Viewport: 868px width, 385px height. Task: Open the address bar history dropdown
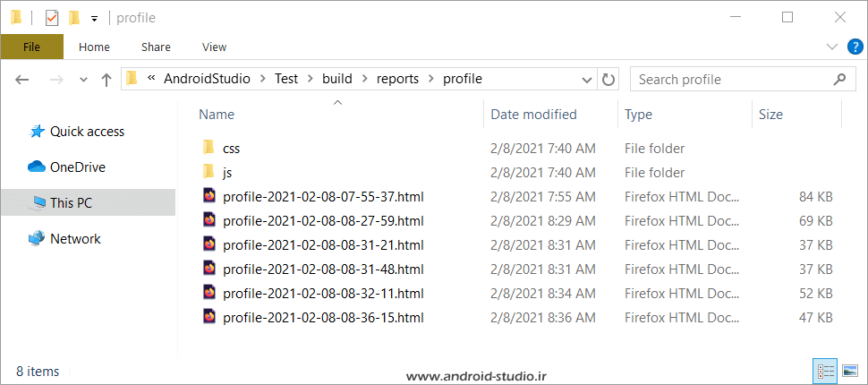coord(587,80)
